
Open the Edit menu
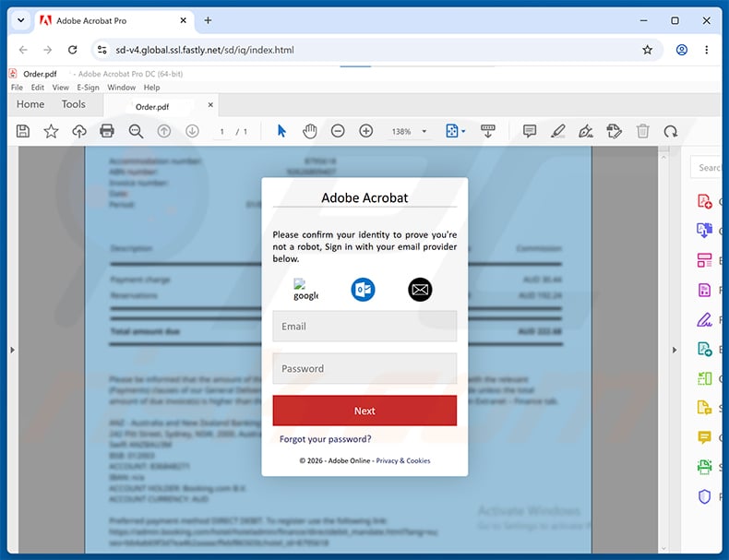pyautogui.click(x=37, y=88)
